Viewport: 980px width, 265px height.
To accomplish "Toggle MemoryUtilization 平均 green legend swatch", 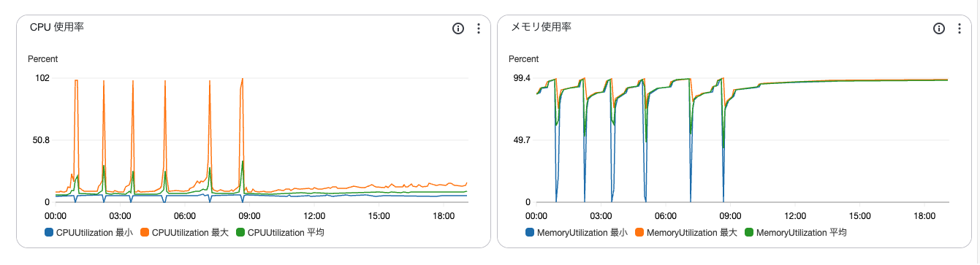I will click(749, 233).
